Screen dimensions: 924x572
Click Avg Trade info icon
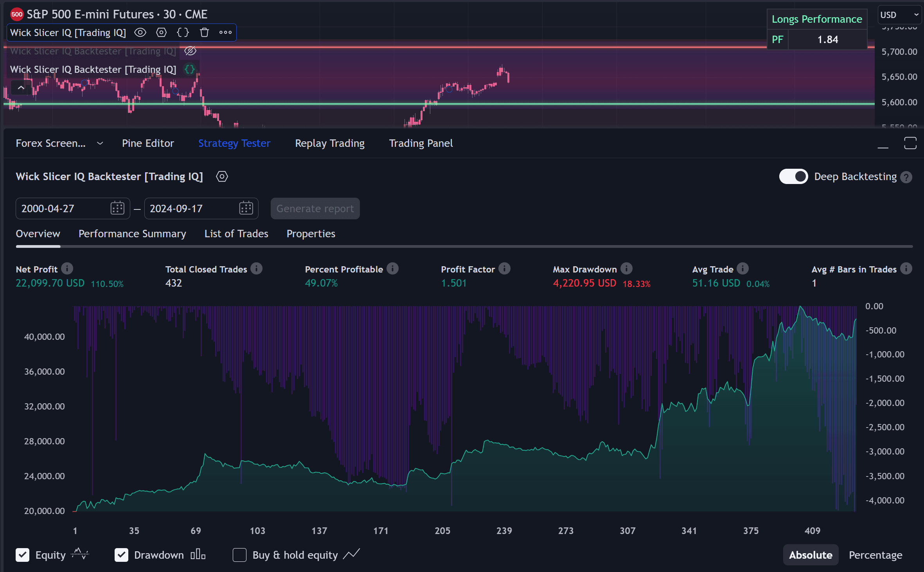pos(742,269)
